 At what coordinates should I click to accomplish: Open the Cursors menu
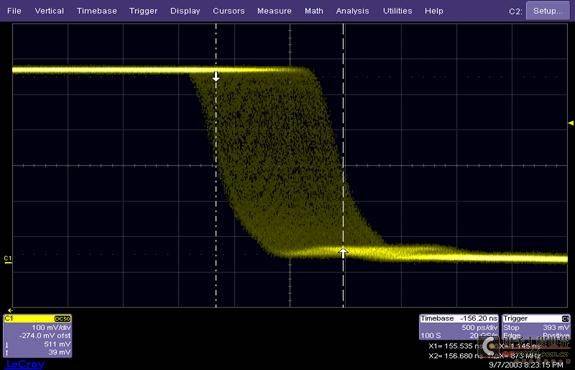coord(228,11)
